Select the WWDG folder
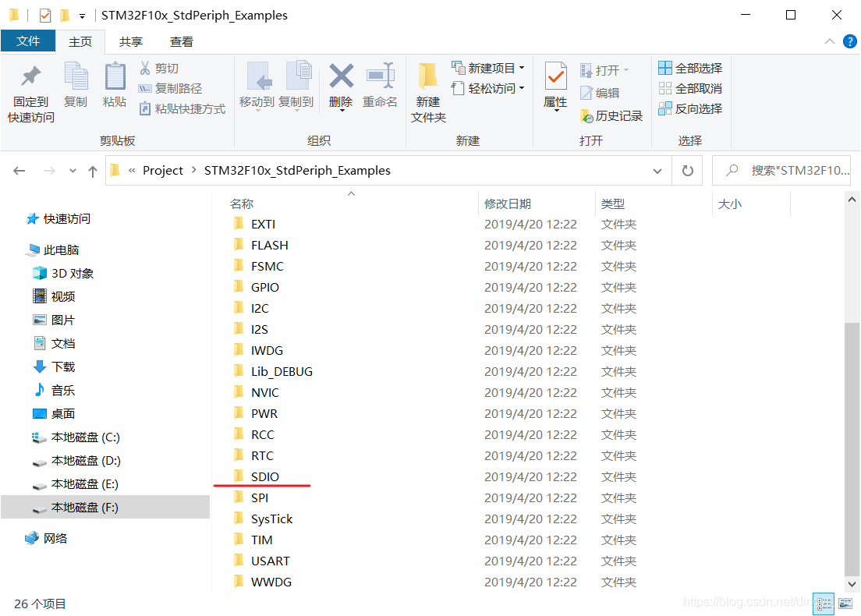 271,582
